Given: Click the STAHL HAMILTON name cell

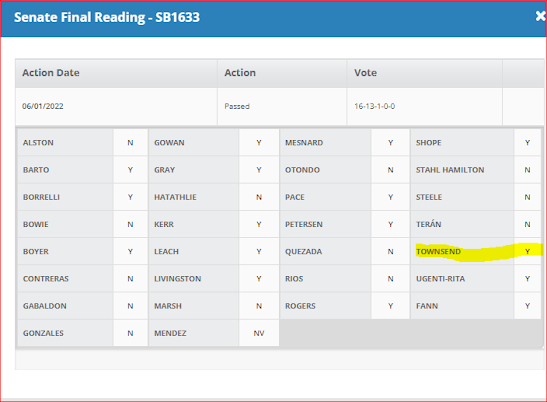Looking at the screenshot, I should tap(462, 170).
